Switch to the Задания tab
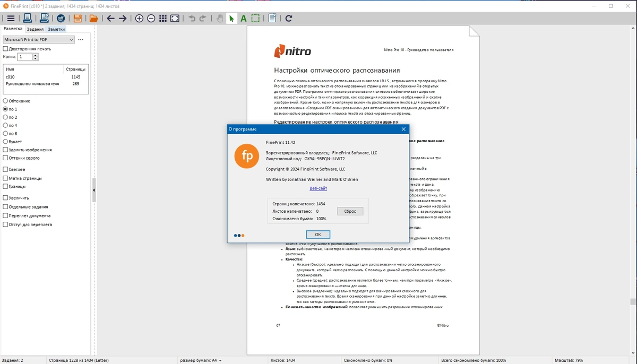637x364 pixels. pyautogui.click(x=35, y=29)
